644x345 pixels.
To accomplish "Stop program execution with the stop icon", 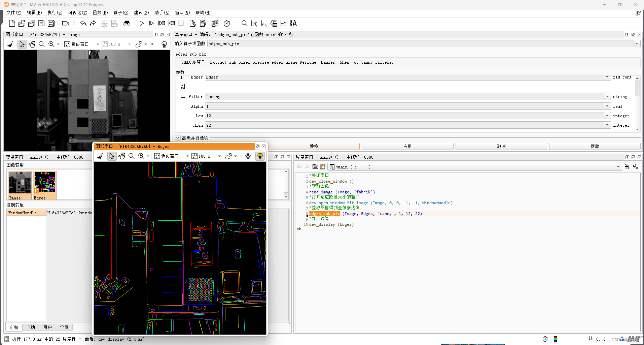I will [x=181, y=23].
